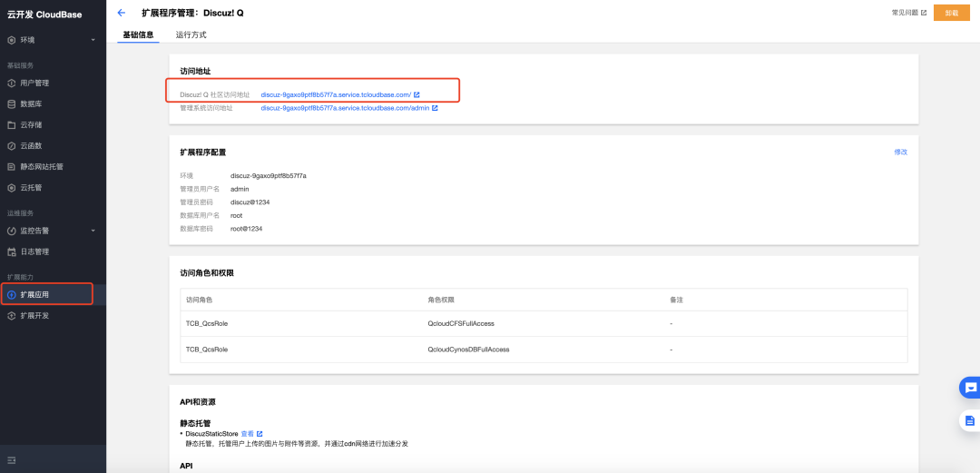Open the floating chat support button

[x=969, y=388]
